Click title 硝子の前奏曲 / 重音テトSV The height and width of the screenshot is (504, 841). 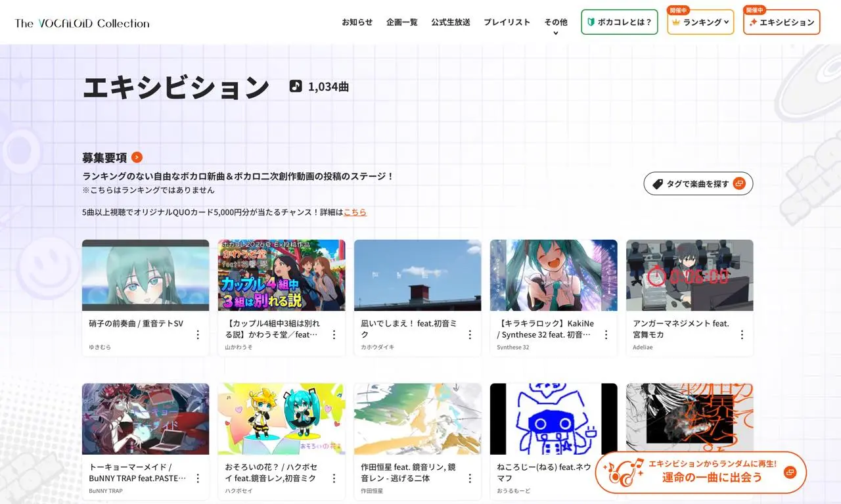pyautogui.click(x=136, y=323)
